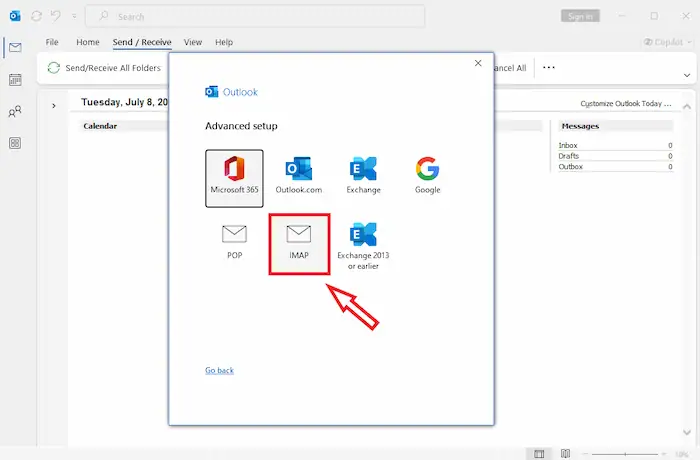Screen dimensions: 700x460
Task: Expand the collapsed folder pane chevron
Action: tap(54, 104)
